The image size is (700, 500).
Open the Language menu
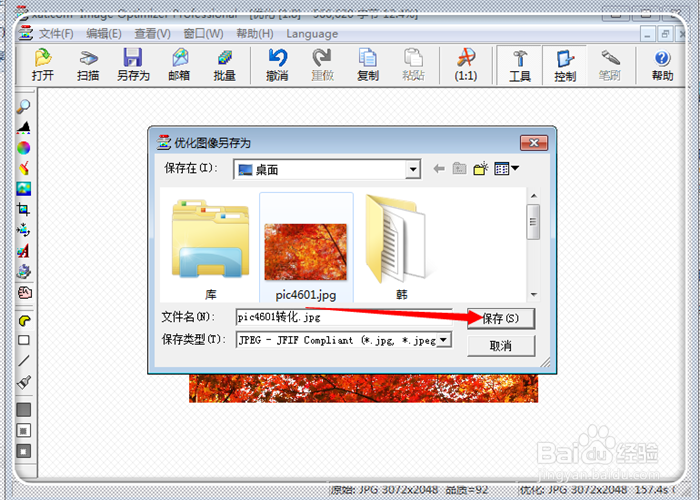[x=312, y=34]
